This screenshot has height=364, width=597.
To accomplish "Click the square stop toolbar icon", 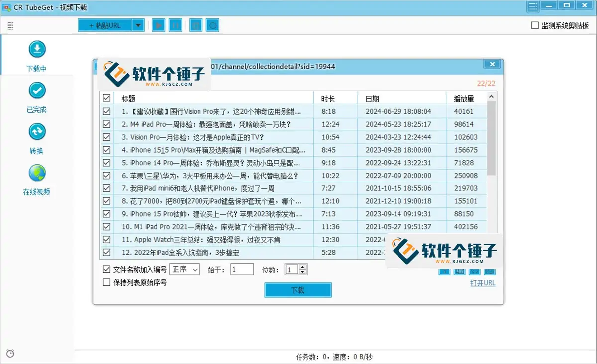I will (196, 25).
